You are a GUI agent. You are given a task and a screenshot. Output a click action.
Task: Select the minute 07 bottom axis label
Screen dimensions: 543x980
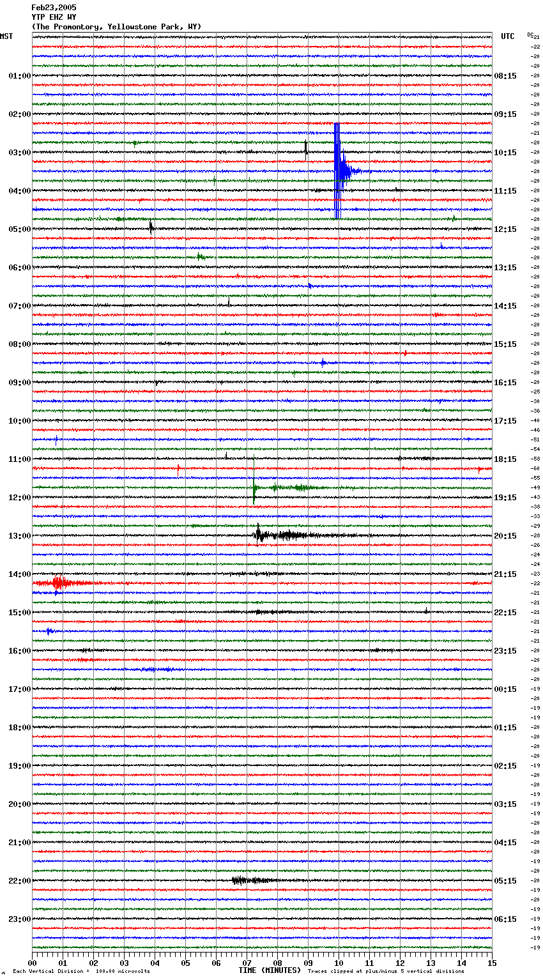247,963
